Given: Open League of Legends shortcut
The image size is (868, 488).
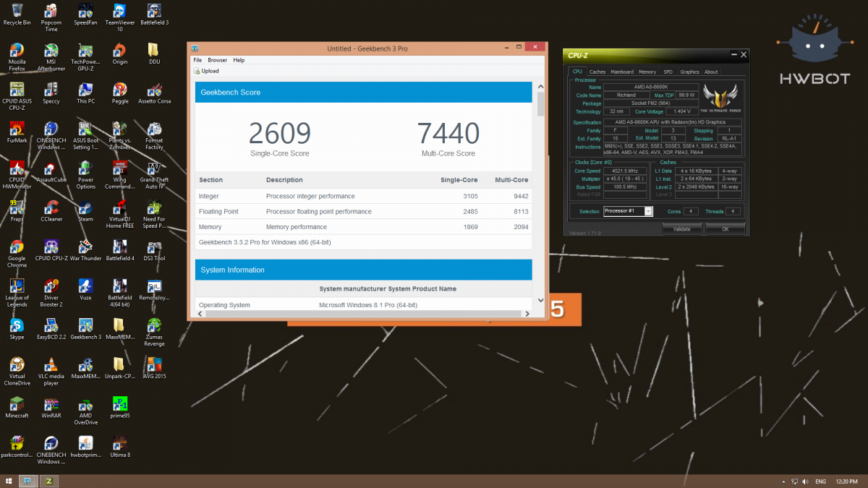Looking at the screenshot, I should pyautogui.click(x=17, y=292).
